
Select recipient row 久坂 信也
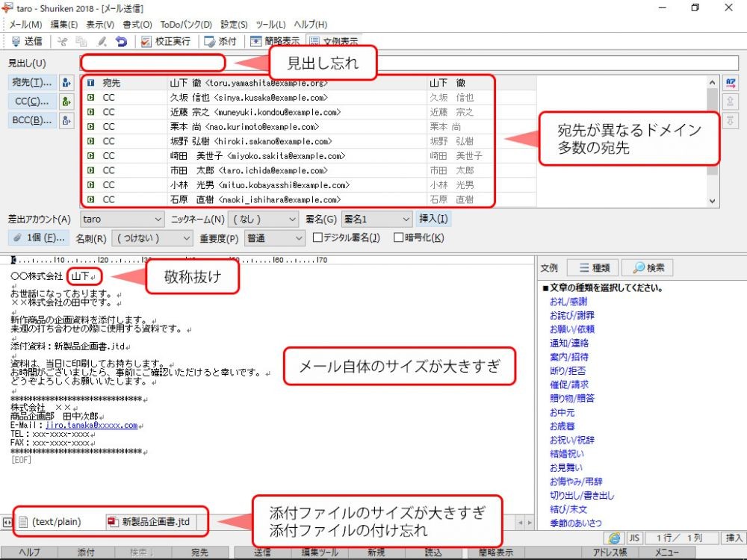(x=309, y=98)
